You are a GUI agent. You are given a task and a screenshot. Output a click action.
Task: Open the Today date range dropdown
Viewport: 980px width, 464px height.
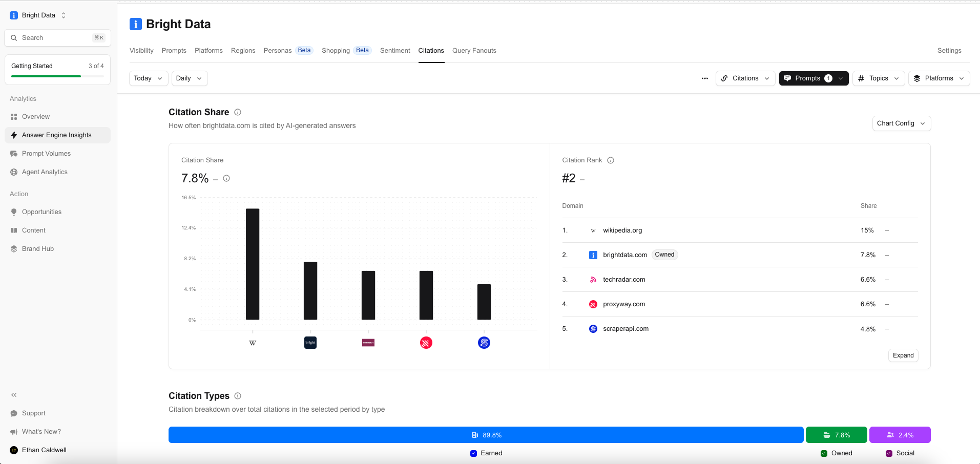point(149,78)
